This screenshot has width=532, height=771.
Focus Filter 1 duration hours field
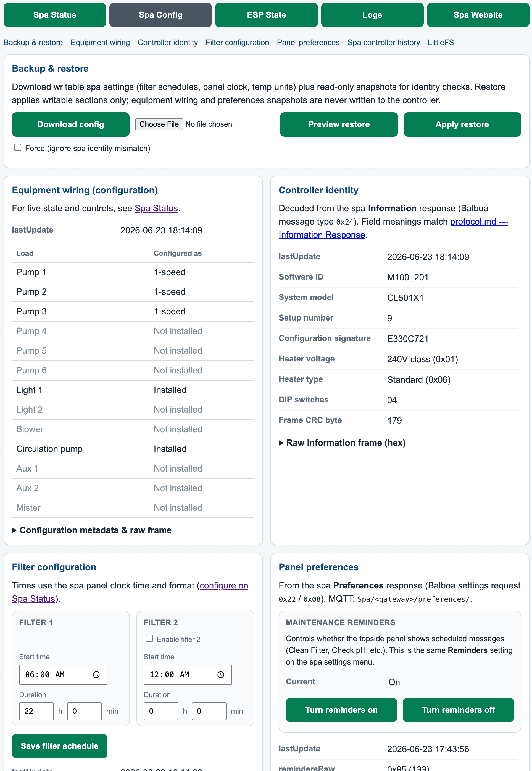[36, 711]
